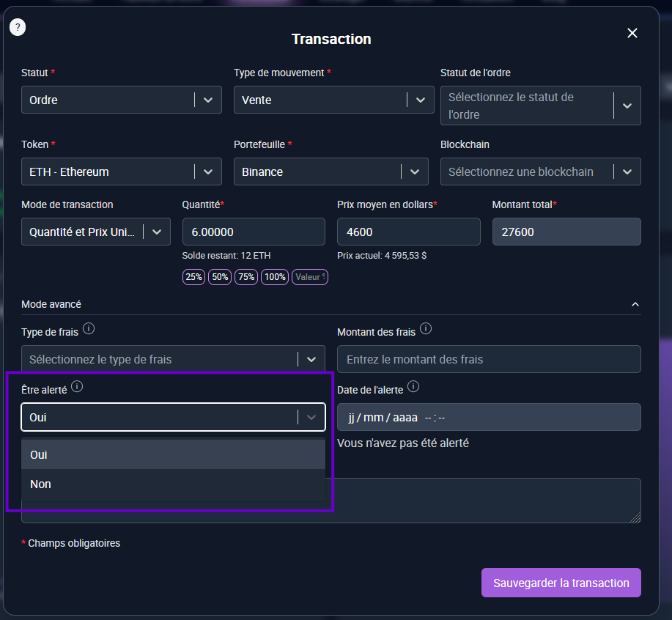Click info icon beside Montant des frais

(426, 328)
